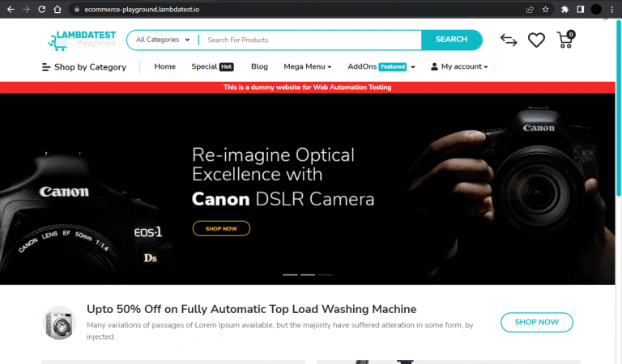Open the wishlist heart icon
Screen dimensions: 622x364
coord(536,40)
